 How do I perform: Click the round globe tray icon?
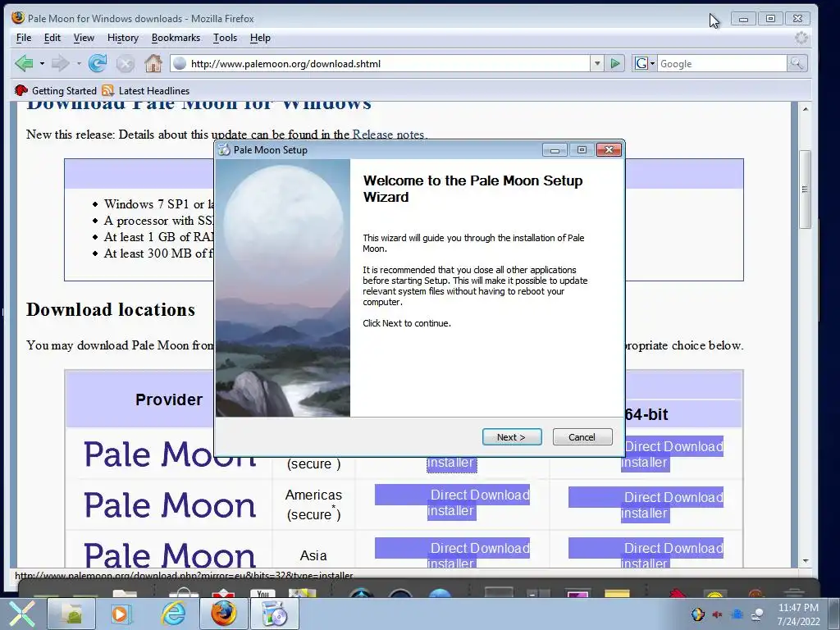697,614
